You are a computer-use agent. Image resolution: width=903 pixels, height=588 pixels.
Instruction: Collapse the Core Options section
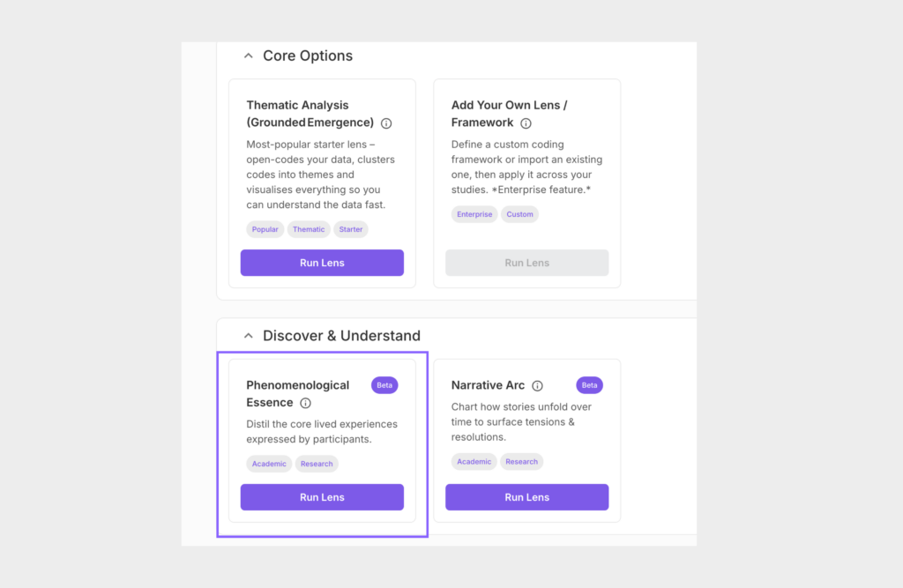[x=249, y=56]
